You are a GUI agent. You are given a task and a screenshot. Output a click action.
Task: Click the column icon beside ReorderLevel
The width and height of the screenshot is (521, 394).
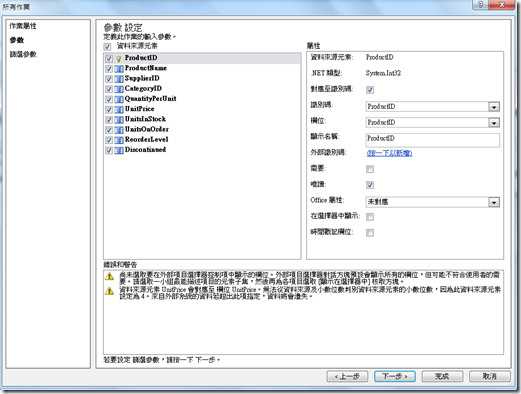[119, 140]
